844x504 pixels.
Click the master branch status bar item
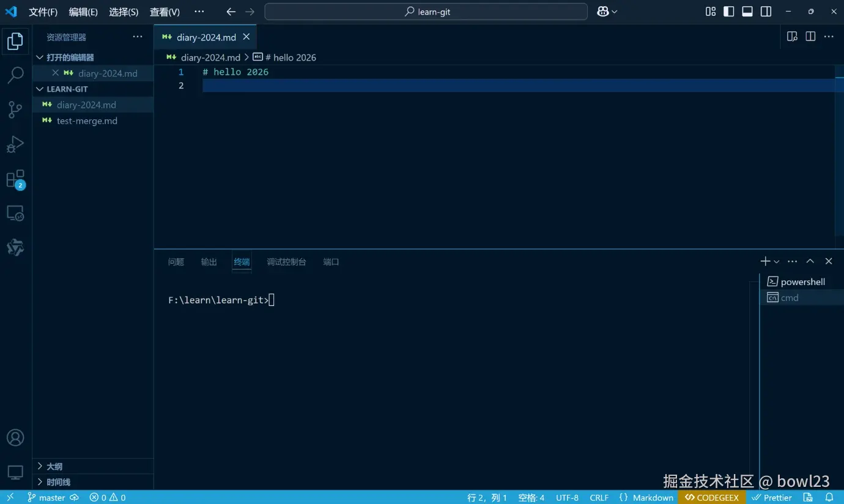[x=46, y=497]
